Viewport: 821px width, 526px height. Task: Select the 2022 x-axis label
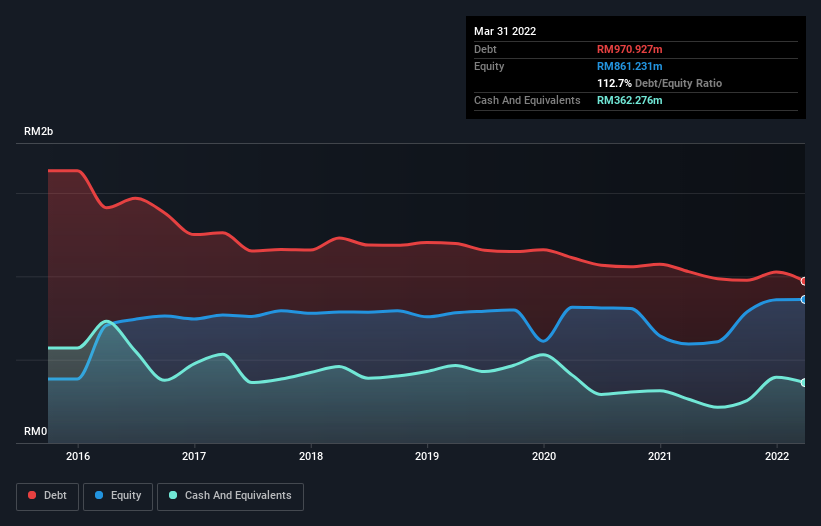(x=777, y=456)
